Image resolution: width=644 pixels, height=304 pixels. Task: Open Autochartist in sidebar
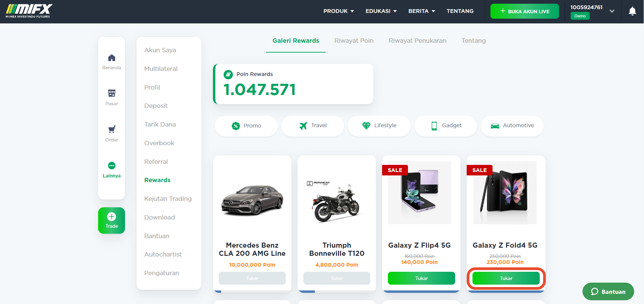[163, 254]
